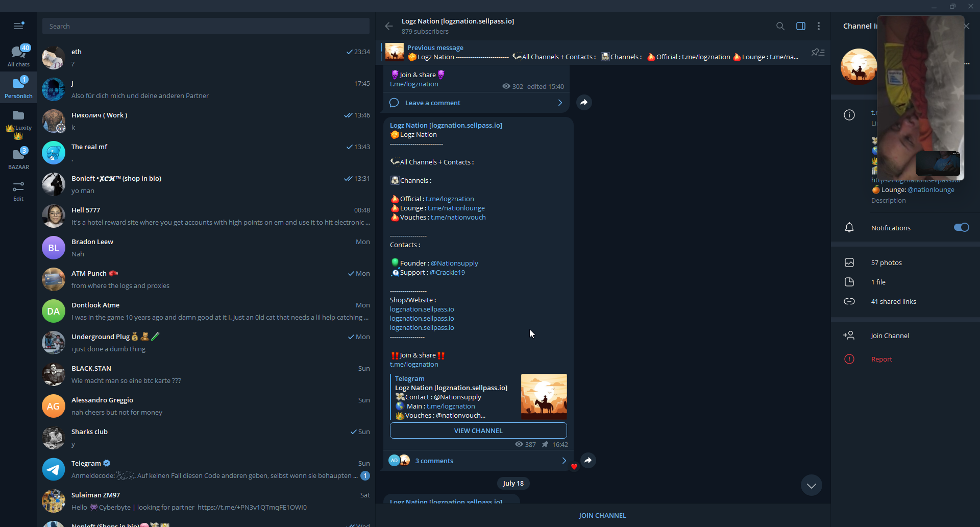Click the Edit folders icon in sidebar
The height and width of the screenshot is (527, 980).
tap(18, 191)
